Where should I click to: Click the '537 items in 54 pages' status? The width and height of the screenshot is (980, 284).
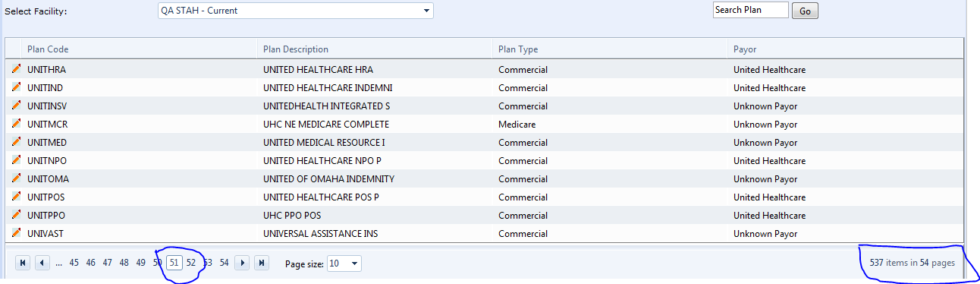tap(912, 263)
